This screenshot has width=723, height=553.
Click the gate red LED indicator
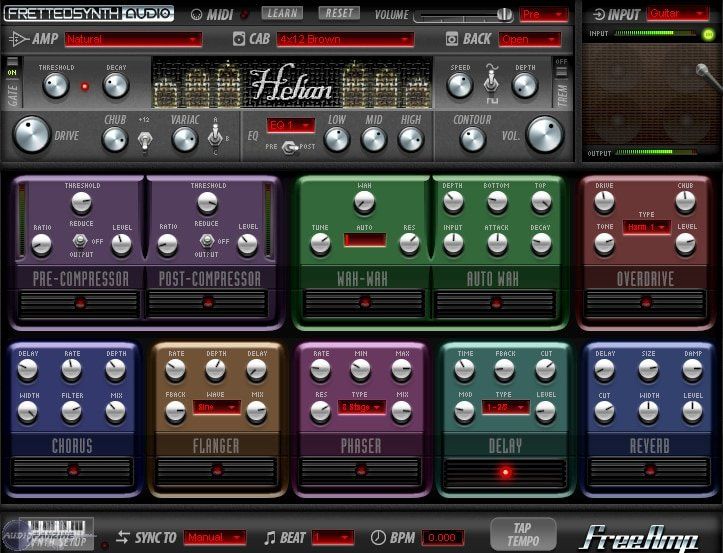coord(85,86)
